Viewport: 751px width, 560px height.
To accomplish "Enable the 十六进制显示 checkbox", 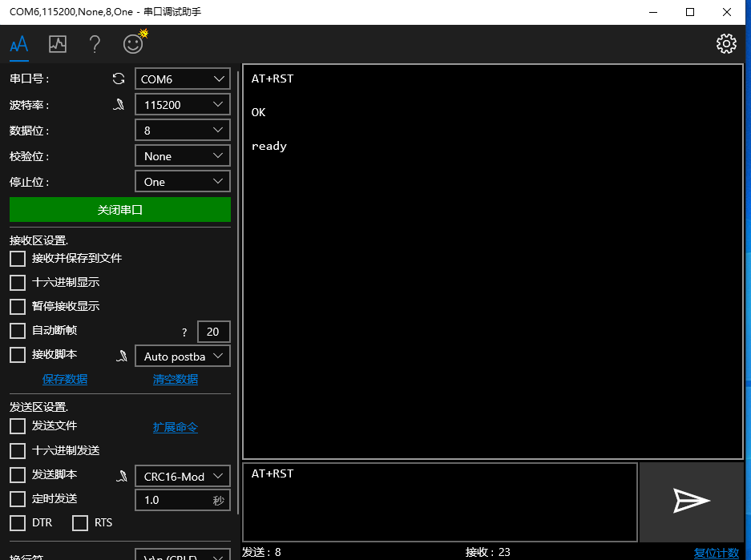I will 17,282.
